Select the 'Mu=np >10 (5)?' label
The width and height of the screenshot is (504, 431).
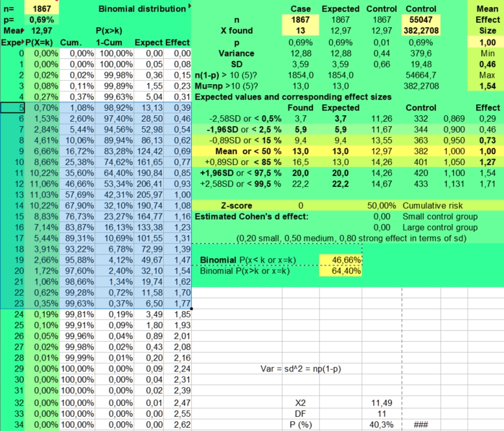click(226, 86)
